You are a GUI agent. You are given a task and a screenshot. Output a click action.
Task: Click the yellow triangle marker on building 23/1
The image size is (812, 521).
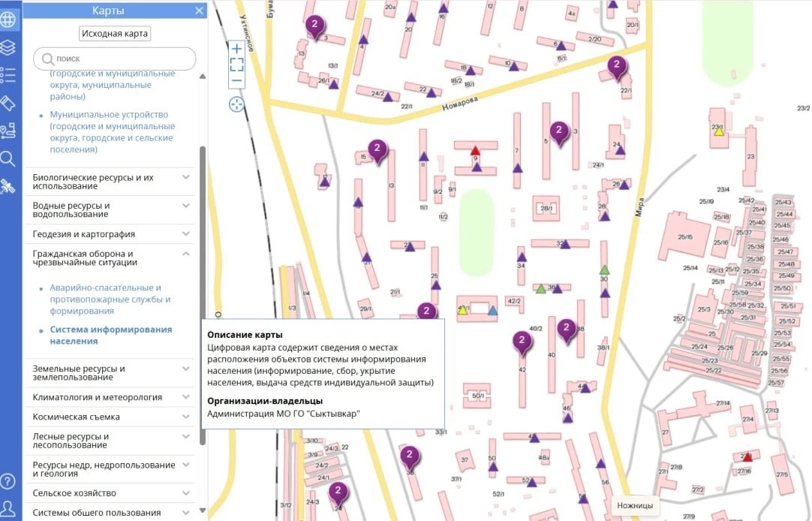coord(719,131)
